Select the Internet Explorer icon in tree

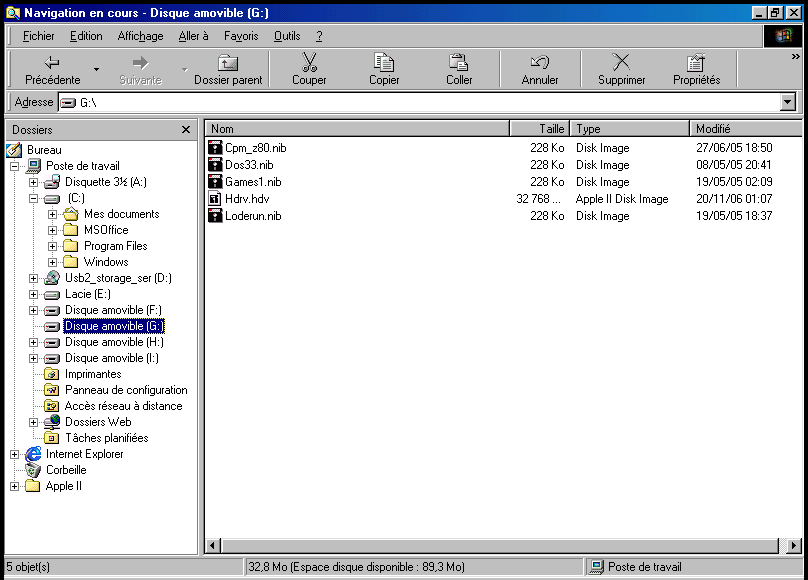click(33, 454)
